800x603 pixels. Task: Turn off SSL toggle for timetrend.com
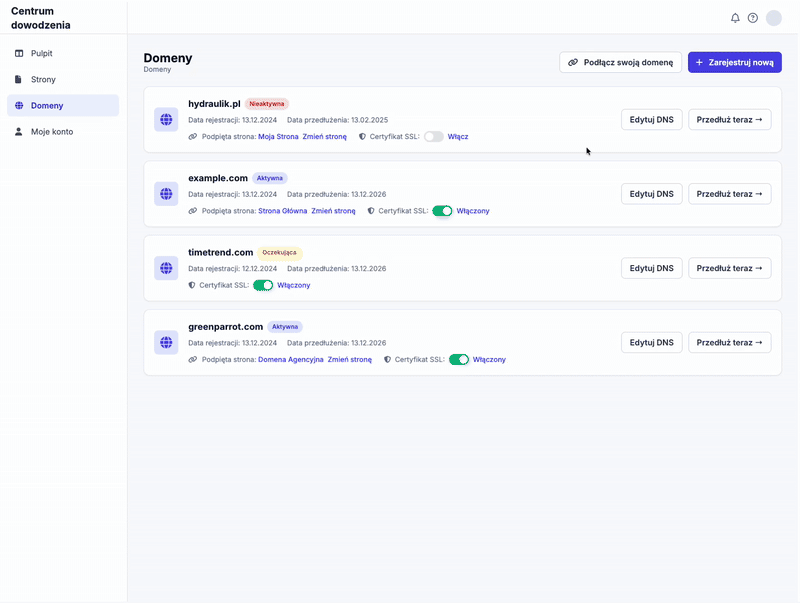coord(263,285)
